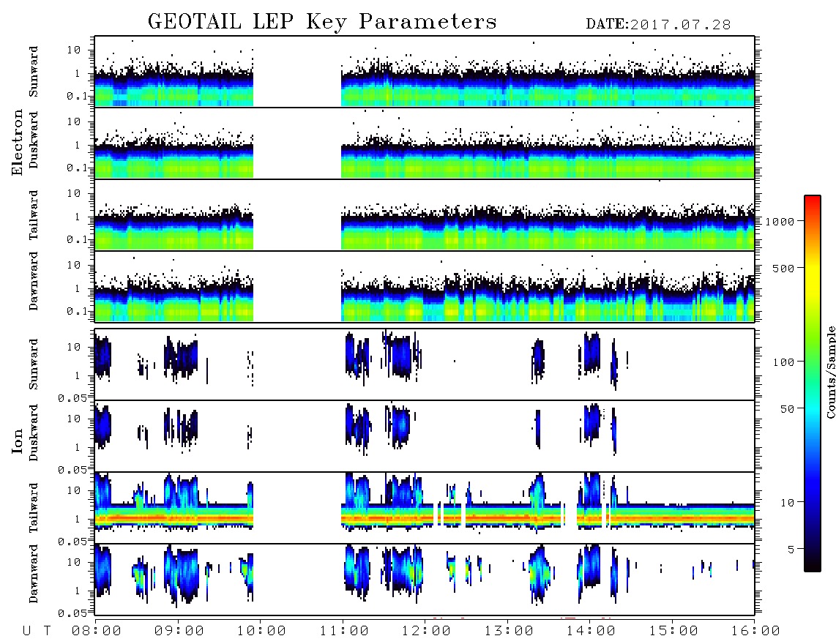
Task: Click the U T axis label
Action: pos(37,632)
